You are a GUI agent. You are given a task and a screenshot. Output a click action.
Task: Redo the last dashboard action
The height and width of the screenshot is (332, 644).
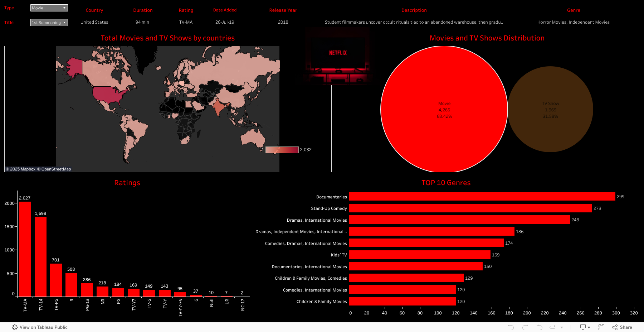point(525,327)
